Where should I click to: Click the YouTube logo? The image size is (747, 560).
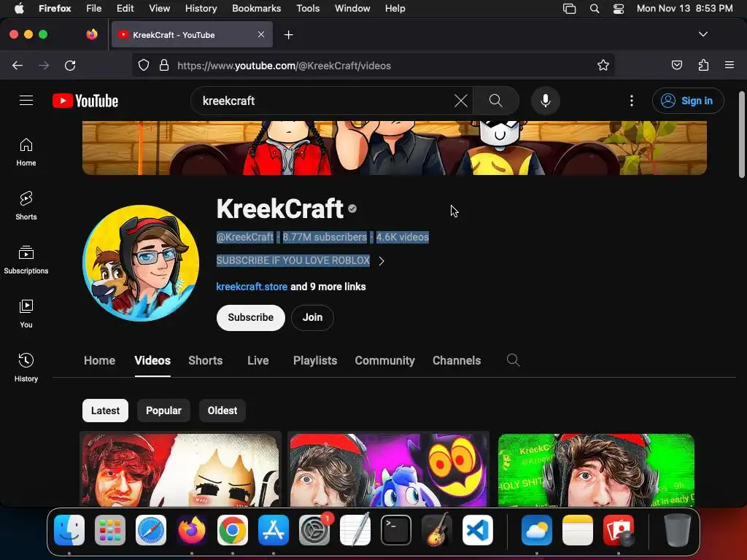click(x=85, y=101)
